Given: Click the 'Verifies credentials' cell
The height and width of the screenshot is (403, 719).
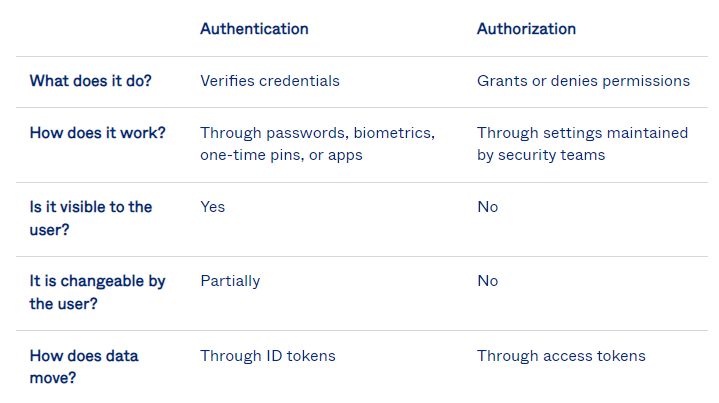Looking at the screenshot, I should tap(270, 81).
